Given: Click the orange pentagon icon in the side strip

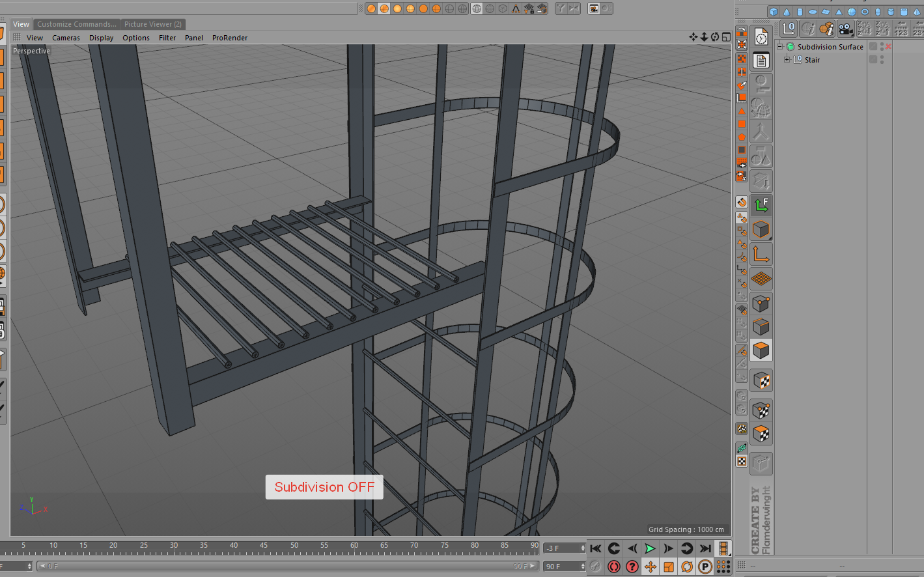Looking at the screenshot, I should coord(742,137).
